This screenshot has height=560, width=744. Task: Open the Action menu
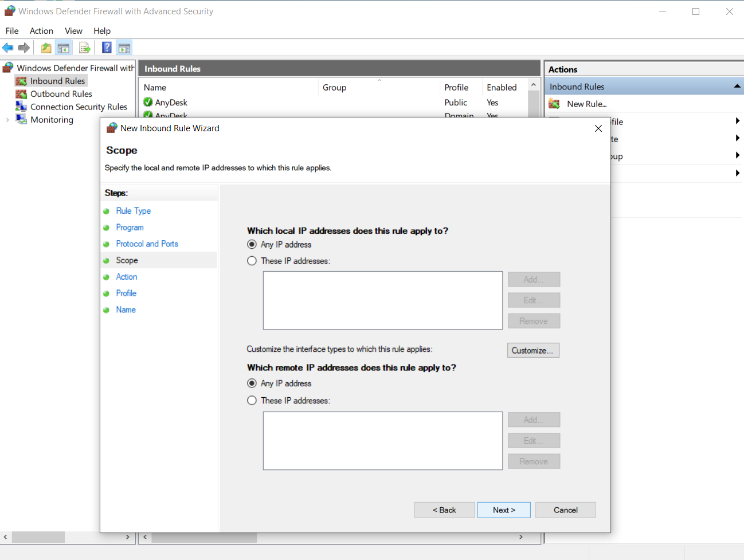[x=41, y=31]
